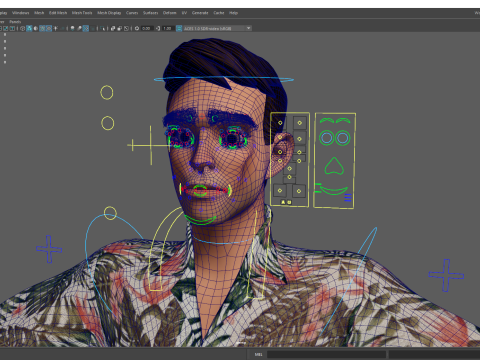The width and height of the screenshot is (480, 360).
Task: Switch viewport to wireframe display
Action: pos(23,28)
